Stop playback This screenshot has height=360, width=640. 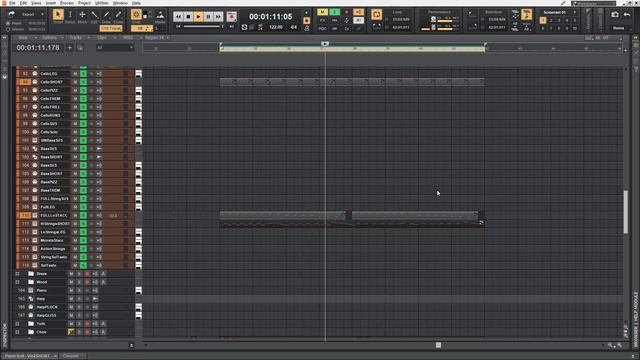pyautogui.click(x=188, y=17)
